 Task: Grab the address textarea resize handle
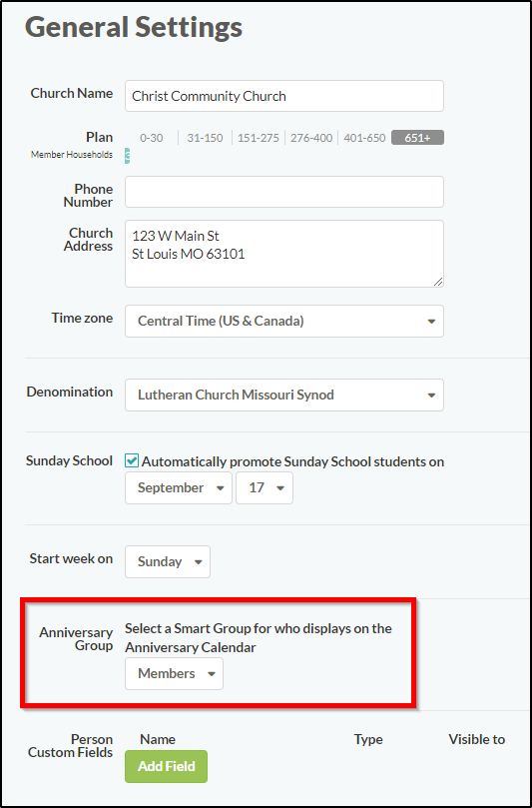(x=438, y=281)
